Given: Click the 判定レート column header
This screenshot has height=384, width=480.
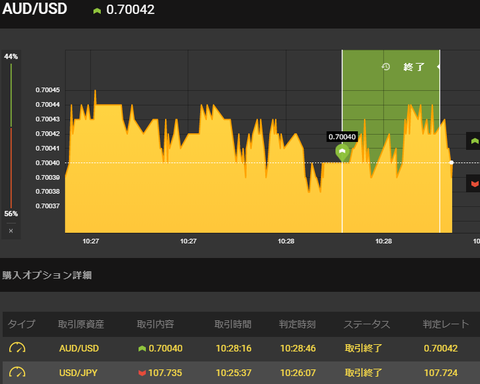Looking at the screenshot, I should point(446,324).
